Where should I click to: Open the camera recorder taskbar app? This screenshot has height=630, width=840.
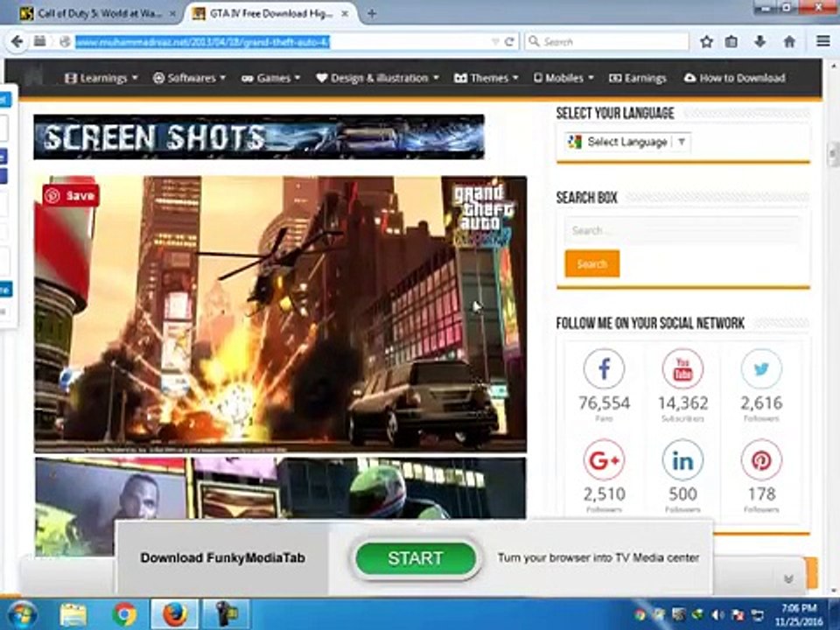(x=226, y=614)
